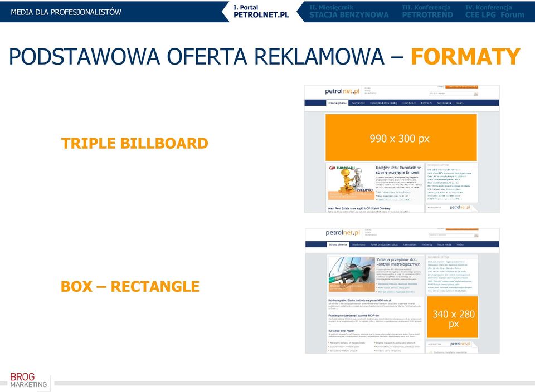Click newsletter petrolnet.pl banner in top screenshot

(451, 208)
